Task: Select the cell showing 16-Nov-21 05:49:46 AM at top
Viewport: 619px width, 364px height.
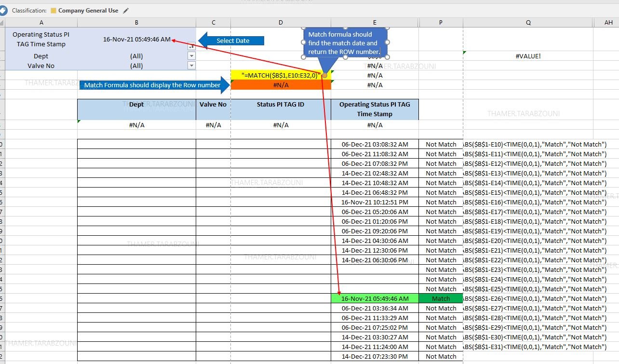Action: 137,39
